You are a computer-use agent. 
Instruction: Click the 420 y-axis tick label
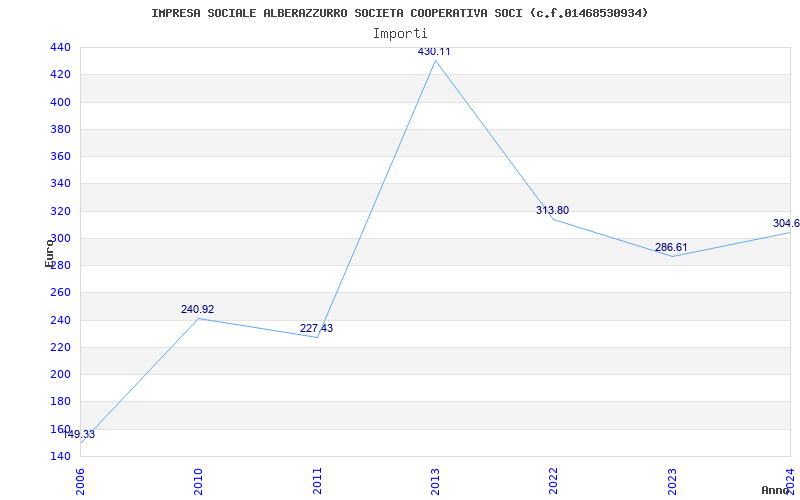[60, 74]
